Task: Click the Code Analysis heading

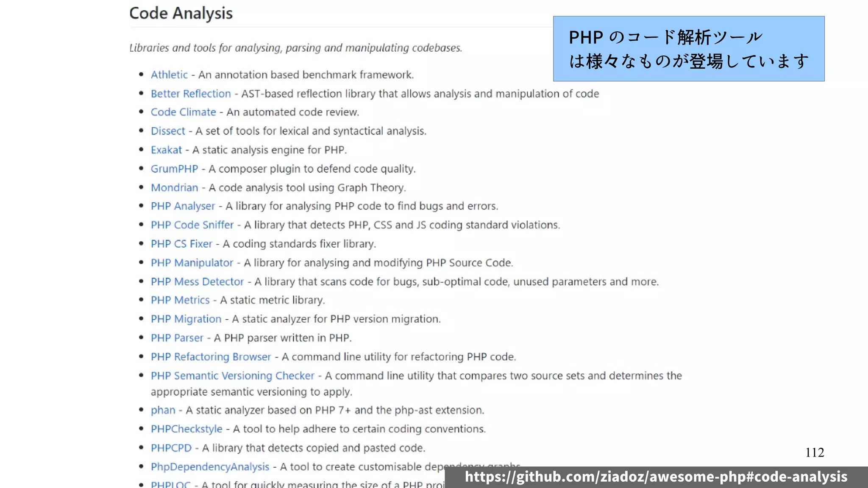Action: (181, 13)
